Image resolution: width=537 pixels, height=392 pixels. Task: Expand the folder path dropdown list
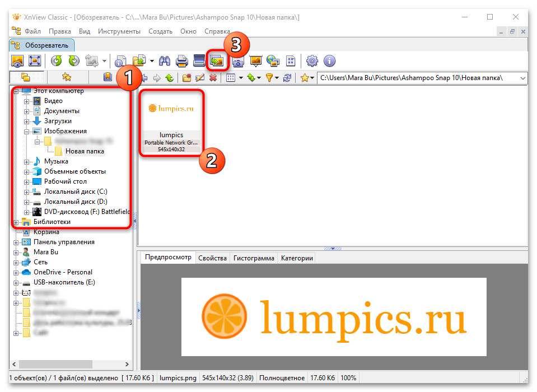point(522,78)
